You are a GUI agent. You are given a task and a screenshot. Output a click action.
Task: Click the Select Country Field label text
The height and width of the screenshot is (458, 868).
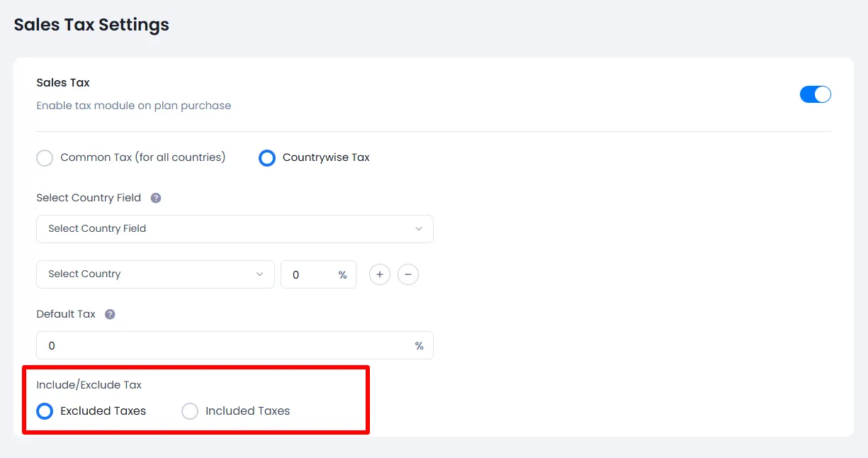89,198
